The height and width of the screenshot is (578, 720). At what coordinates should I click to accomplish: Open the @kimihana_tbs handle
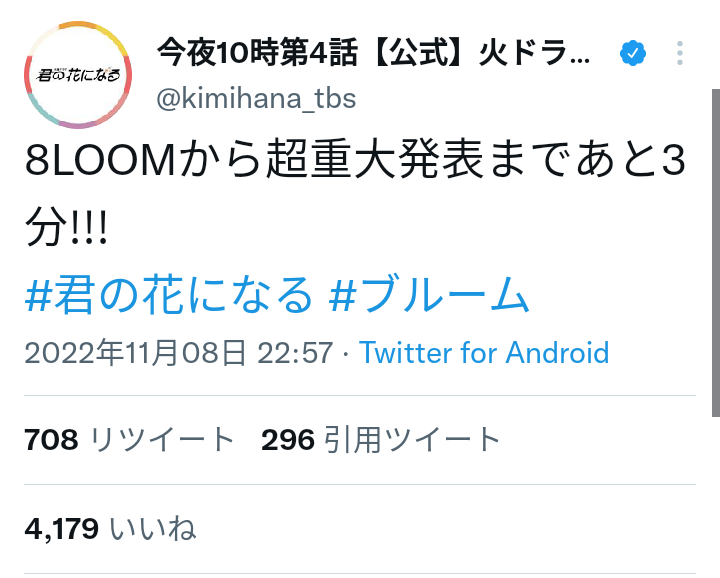(x=256, y=98)
